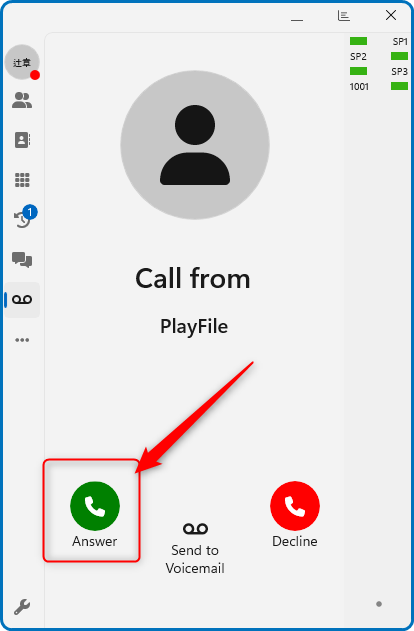Open the team people panel in sidebar
Image resolution: width=414 pixels, height=631 pixels.
(x=22, y=100)
